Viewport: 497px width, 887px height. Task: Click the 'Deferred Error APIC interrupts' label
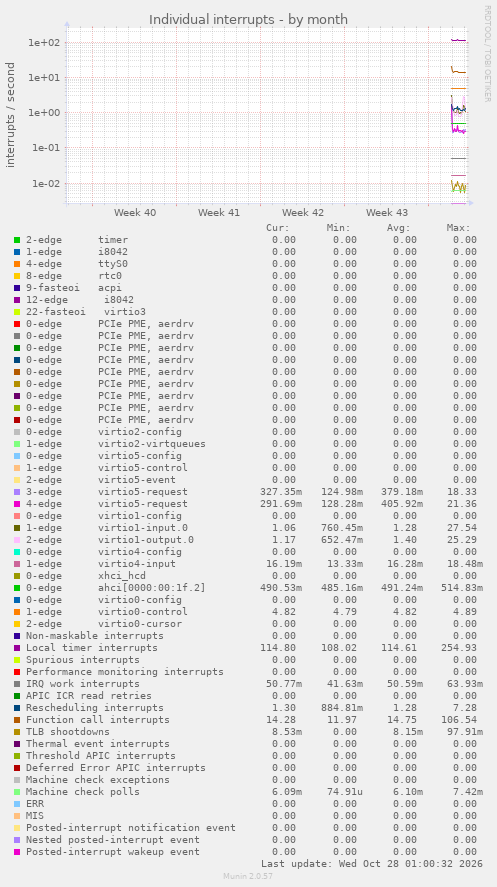pos(116,768)
